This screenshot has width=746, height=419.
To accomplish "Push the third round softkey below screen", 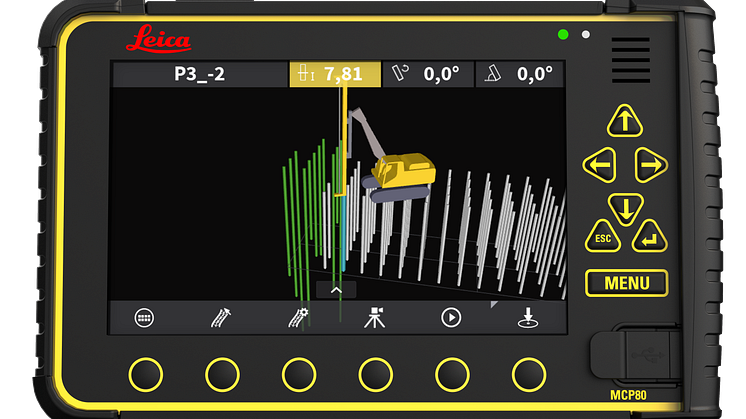I will [x=299, y=375].
